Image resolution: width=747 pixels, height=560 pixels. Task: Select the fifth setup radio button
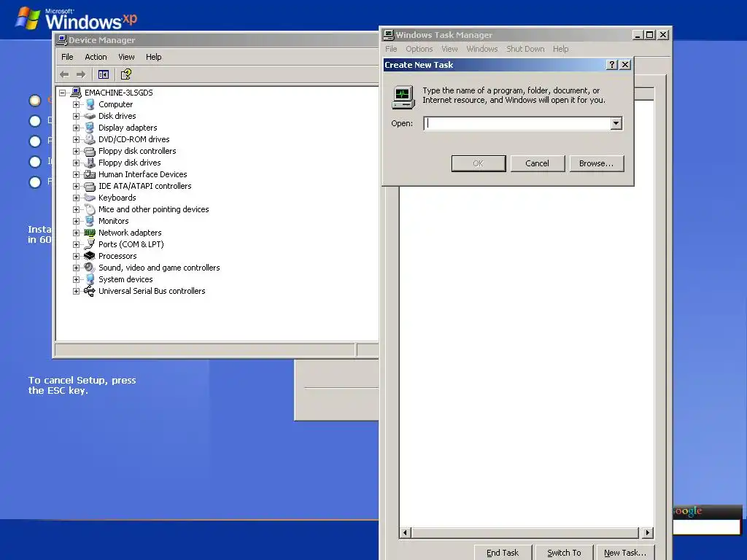click(x=35, y=182)
